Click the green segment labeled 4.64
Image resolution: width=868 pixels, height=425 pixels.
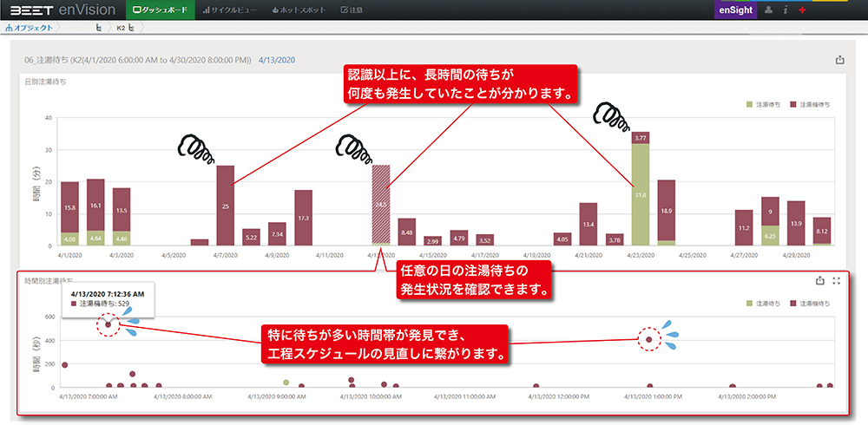95,239
